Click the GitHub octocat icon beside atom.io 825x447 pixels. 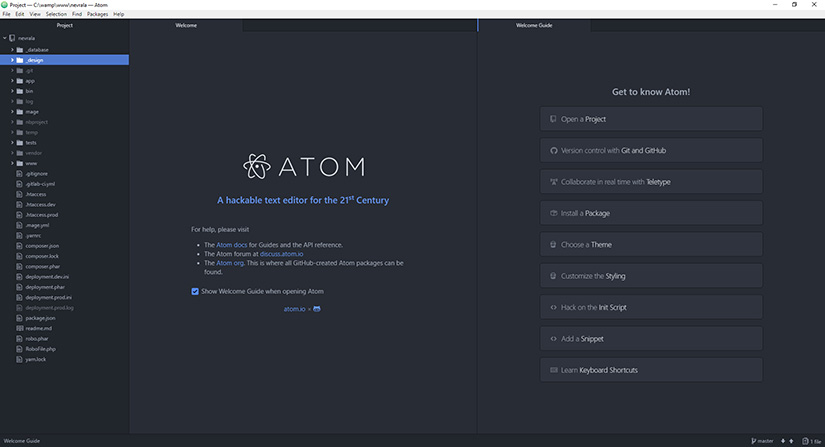[317, 309]
